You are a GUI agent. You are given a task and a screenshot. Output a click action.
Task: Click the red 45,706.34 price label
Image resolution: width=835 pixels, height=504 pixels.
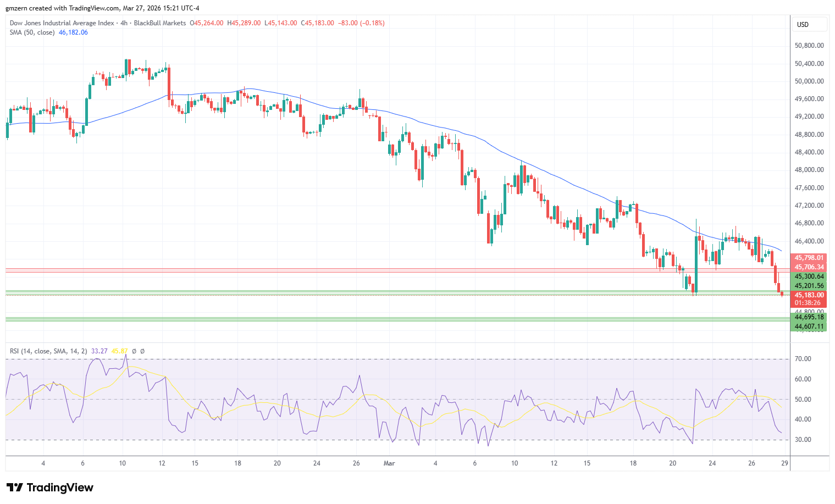click(809, 267)
